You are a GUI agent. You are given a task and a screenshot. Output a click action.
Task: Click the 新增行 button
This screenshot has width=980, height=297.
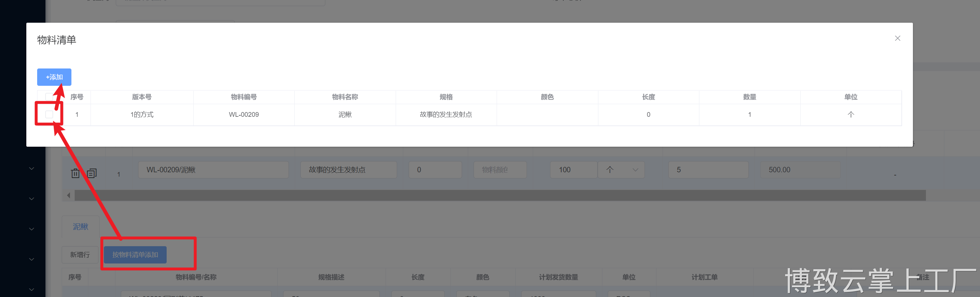click(x=80, y=255)
